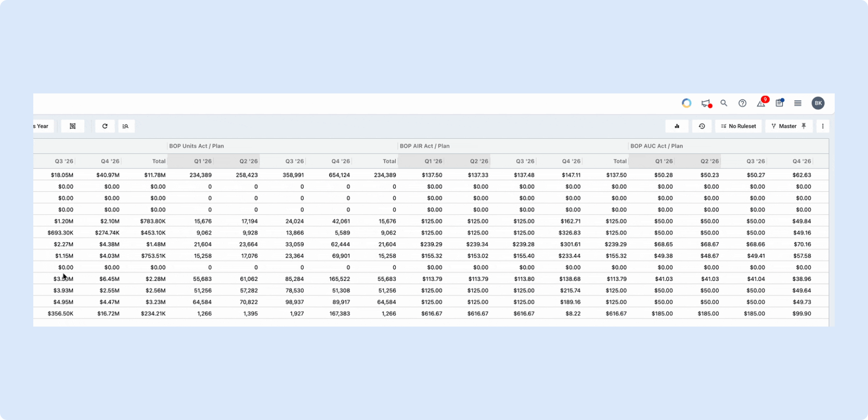The height and width of the screenshot is (420, 868).
Task: Open the No Ruleset selector
Action: coord(738,126)
